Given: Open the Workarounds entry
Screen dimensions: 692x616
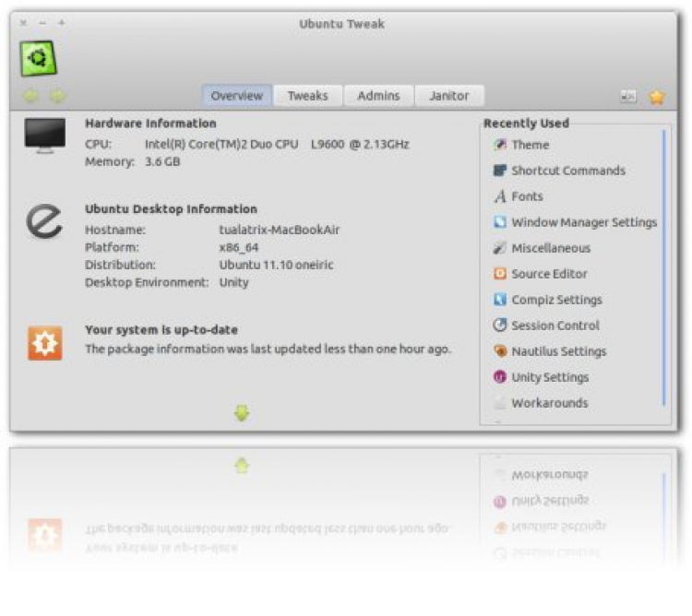Looking at the screenshot, I should pyautogui.click(x=550, y=403).
